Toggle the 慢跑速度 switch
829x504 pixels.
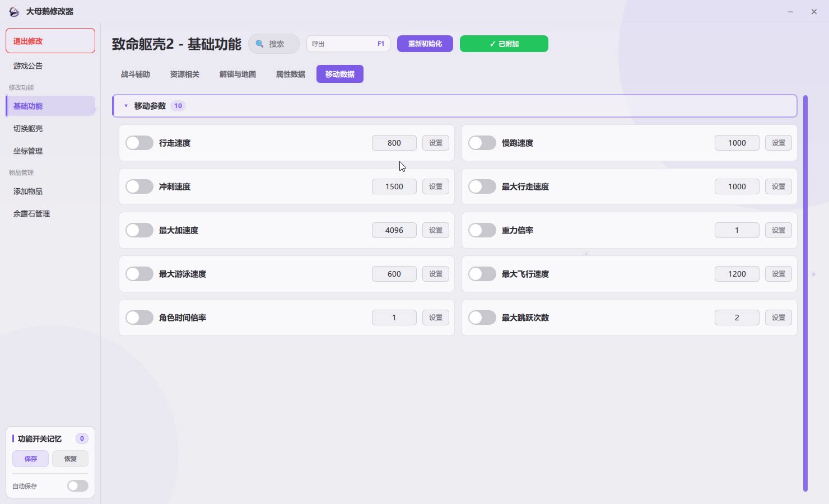pos(482,143)
